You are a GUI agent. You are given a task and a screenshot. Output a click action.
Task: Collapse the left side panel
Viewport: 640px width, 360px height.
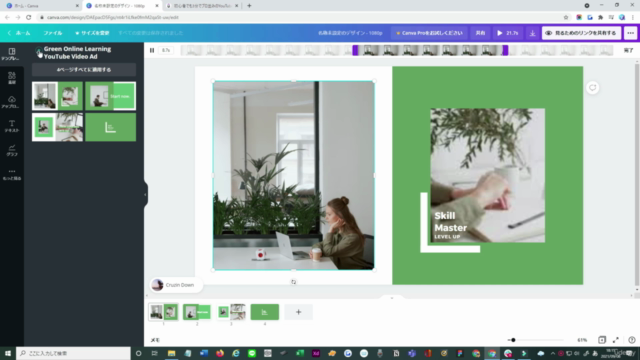(x=145, y=194)
